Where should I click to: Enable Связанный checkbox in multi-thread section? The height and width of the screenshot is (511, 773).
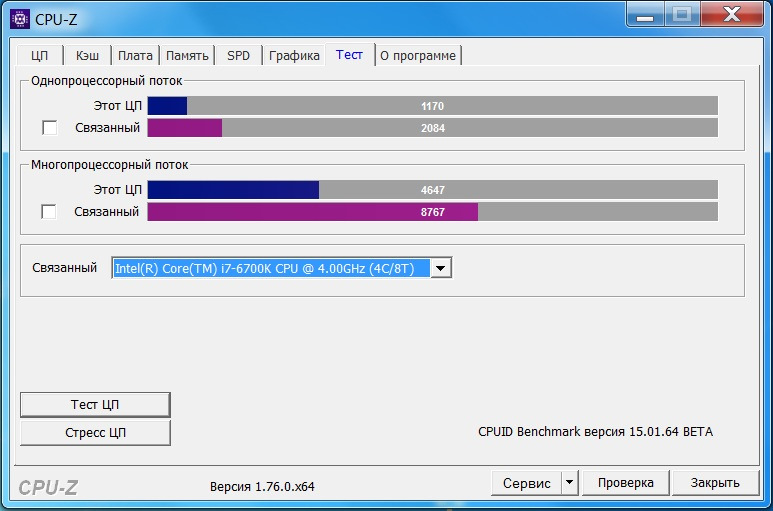(x=48, y=211)
